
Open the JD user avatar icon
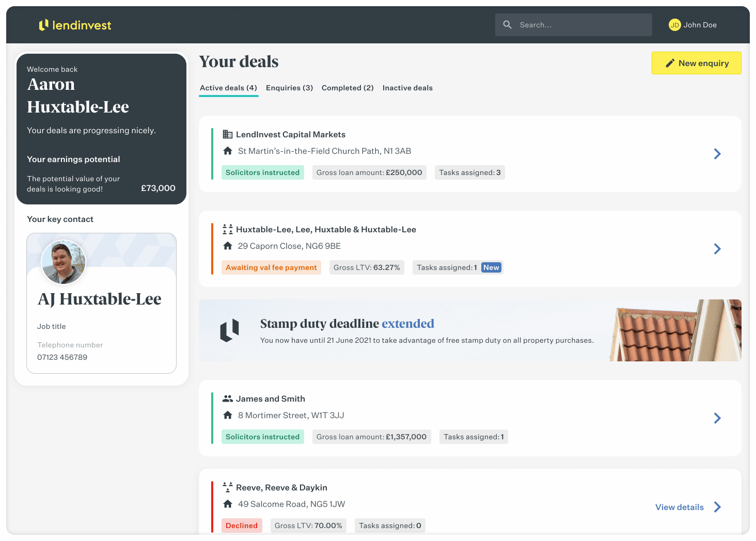(674, 24)
